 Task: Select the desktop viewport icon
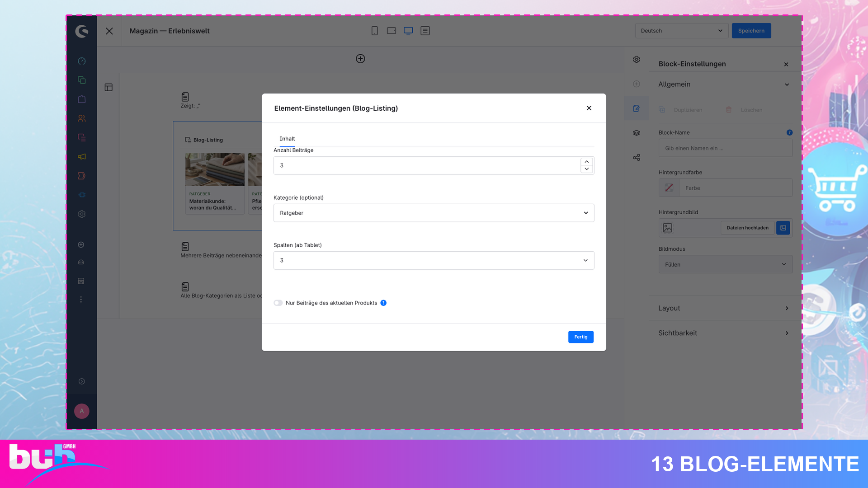pos(408,31)
